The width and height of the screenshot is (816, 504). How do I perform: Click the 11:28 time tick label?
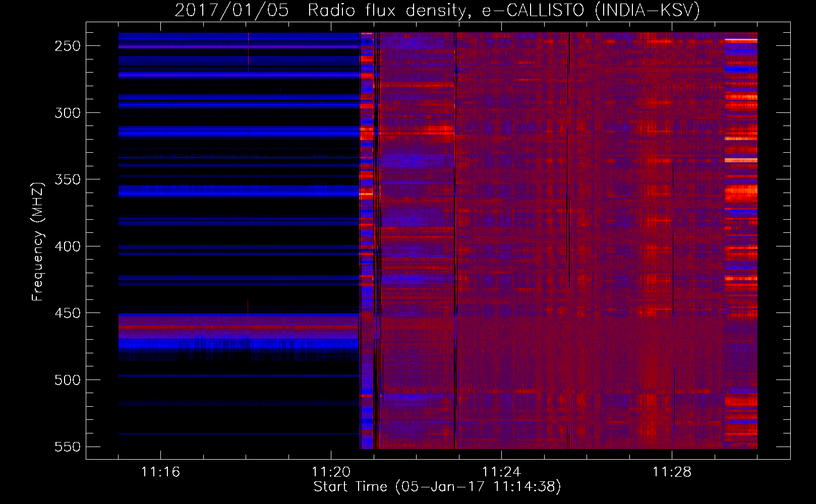click(672, 472)
